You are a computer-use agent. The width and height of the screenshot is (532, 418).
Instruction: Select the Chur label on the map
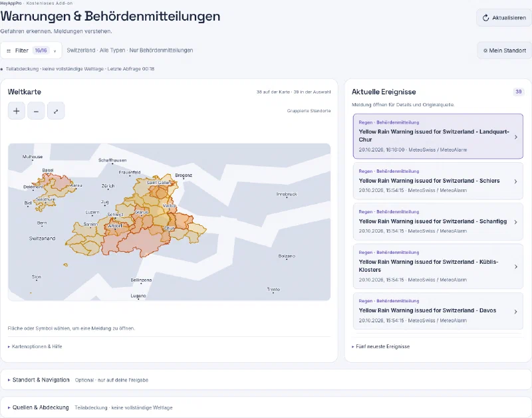[x=170, y=228]
